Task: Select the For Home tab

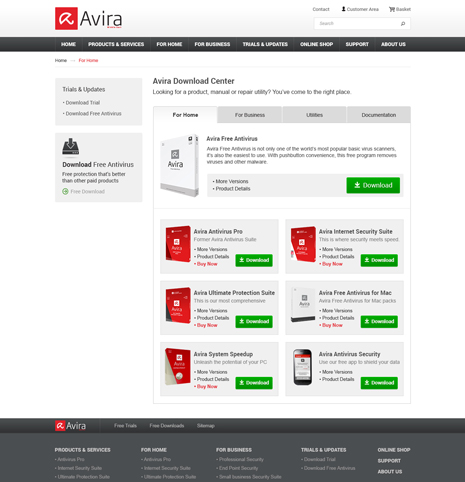Action: coord(185,115)
